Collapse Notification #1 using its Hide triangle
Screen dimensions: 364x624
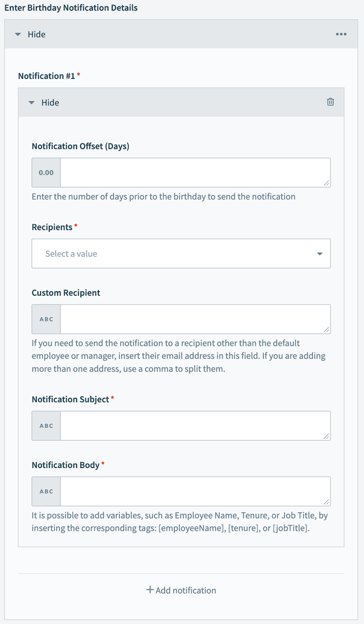tap(32, 103)
